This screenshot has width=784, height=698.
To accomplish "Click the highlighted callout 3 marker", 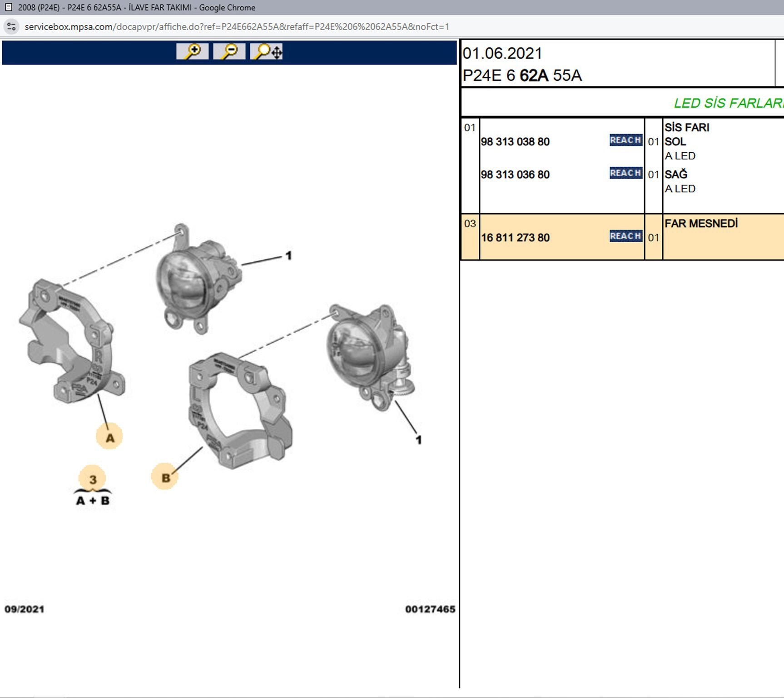I will pos(93,479).
